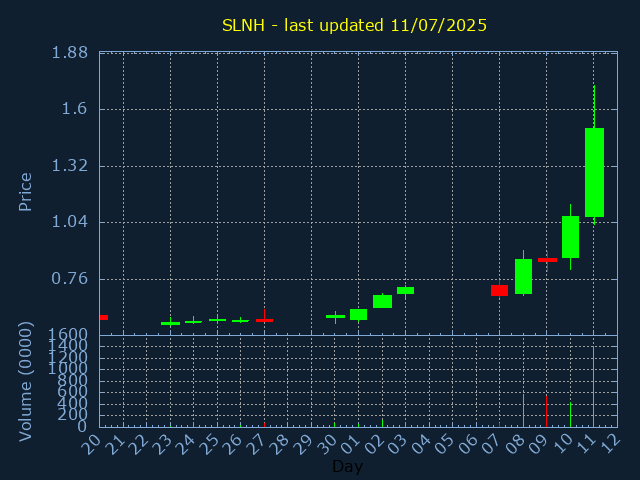
Task: Click the 'Day' axis title
Action: [x=347, y=466]
